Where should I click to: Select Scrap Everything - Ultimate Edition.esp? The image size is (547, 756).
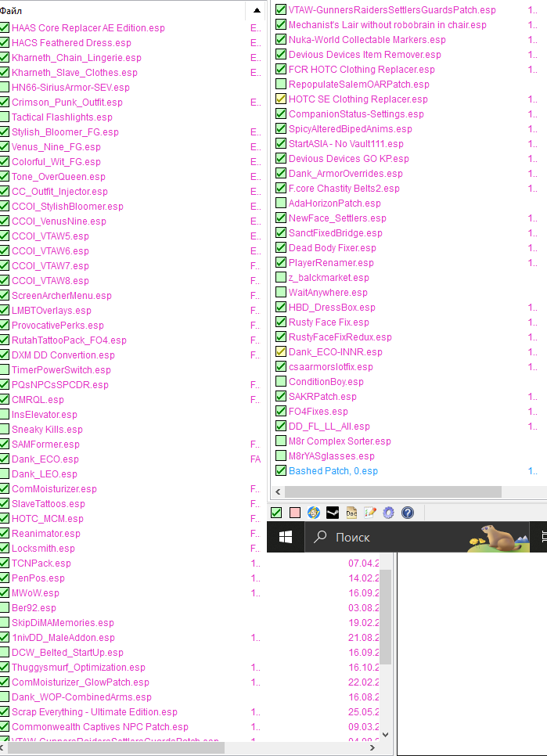[94, 712]
